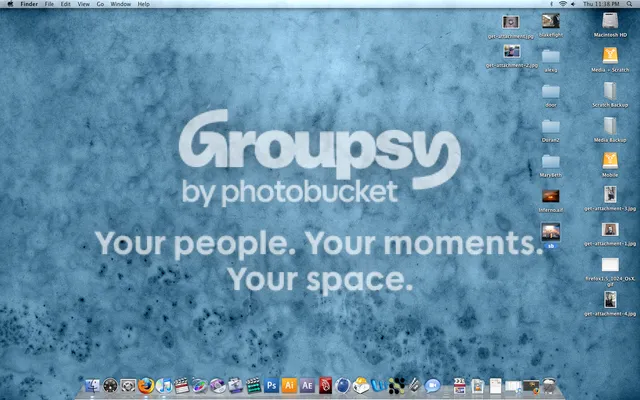
Task: Launch Dashboard gauge icon in Dock
Action: 110,385
